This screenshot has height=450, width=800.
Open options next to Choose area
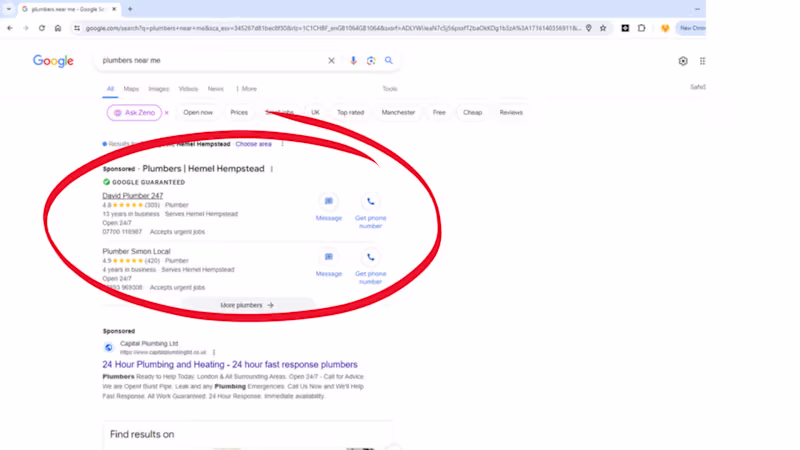pos(282,144)
